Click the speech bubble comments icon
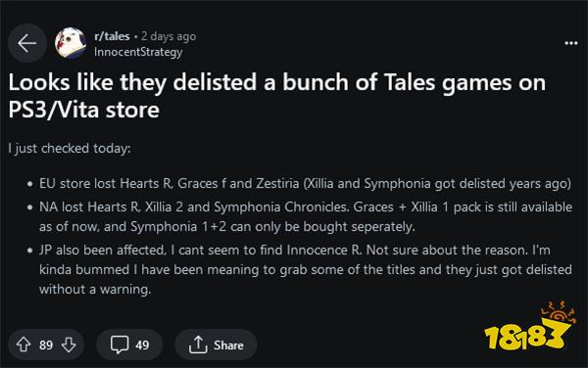Image resolution: width=588 pixels, height=368 pixels. coord(120,345)
